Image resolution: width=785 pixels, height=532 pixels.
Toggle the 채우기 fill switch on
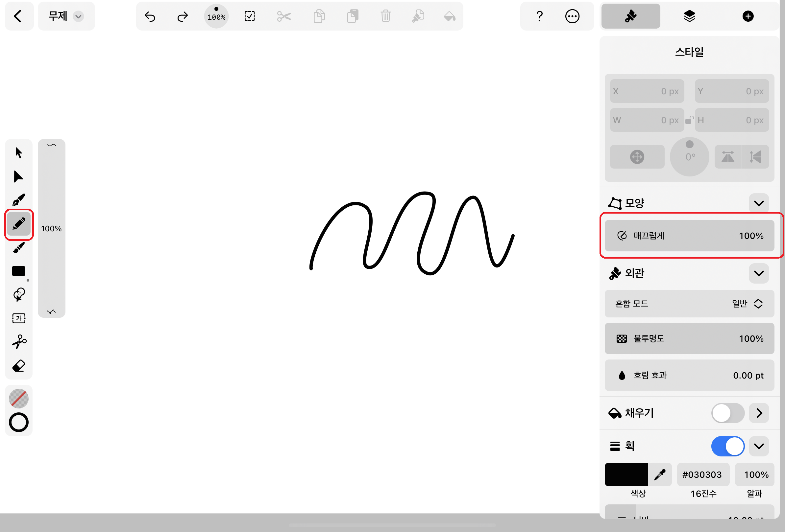point(727,413)
